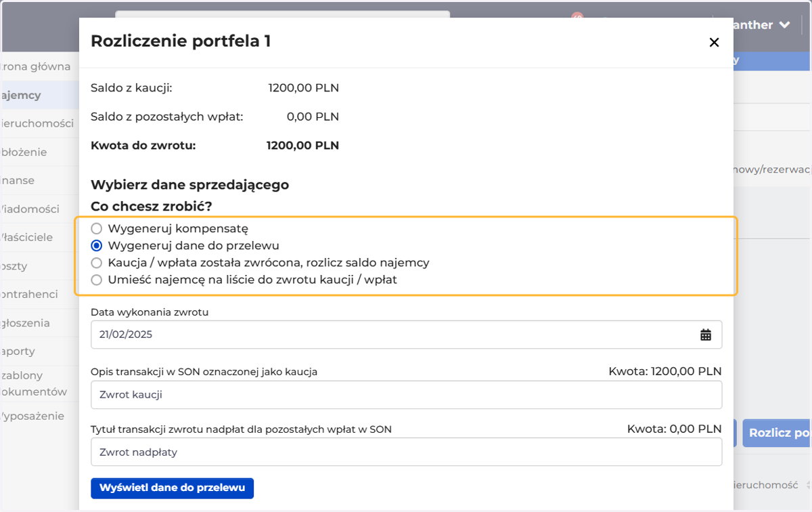Viewport: 812px width, 512px height.
Task: Click the Saldo z kaucji amount
Action: 303,87
